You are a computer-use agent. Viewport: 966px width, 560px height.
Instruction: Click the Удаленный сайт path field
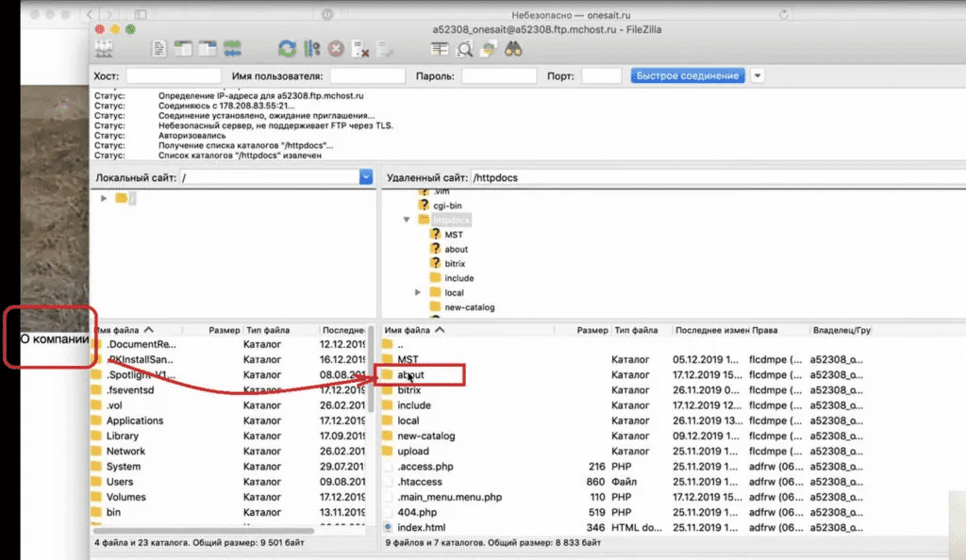coord(718,177)
